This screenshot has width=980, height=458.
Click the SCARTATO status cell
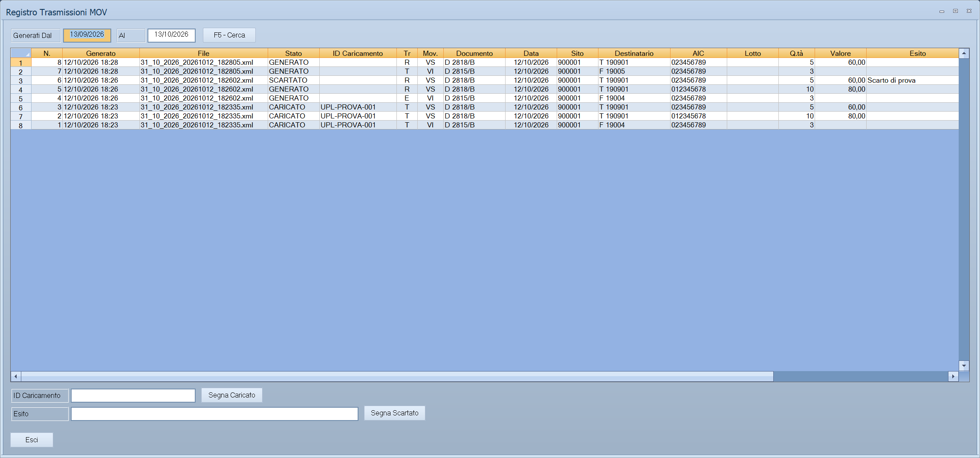[294, 80]
